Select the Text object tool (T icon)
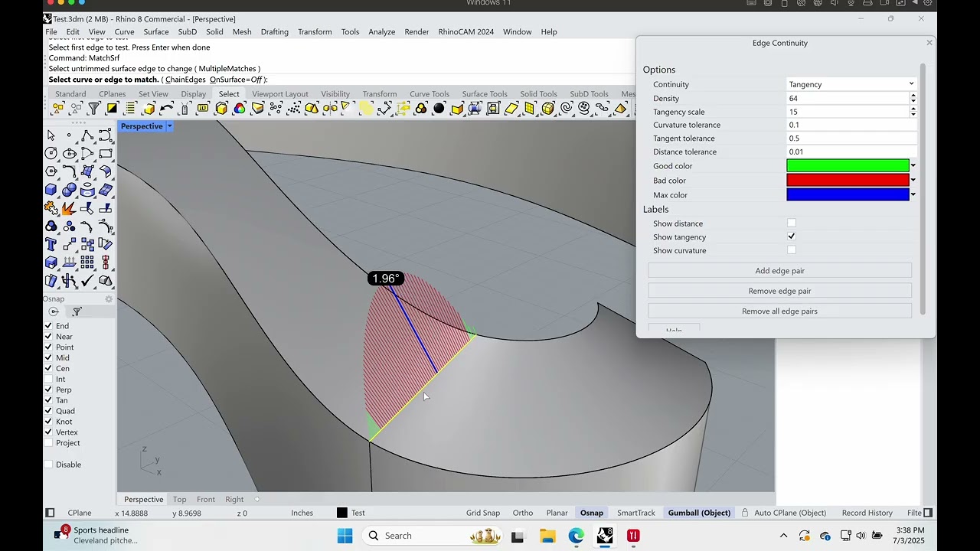The image size is (980, 551). coord(51,245)
